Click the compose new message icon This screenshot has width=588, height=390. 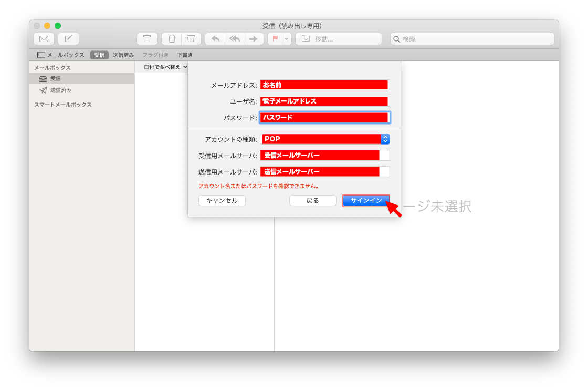tap(68, 39)
